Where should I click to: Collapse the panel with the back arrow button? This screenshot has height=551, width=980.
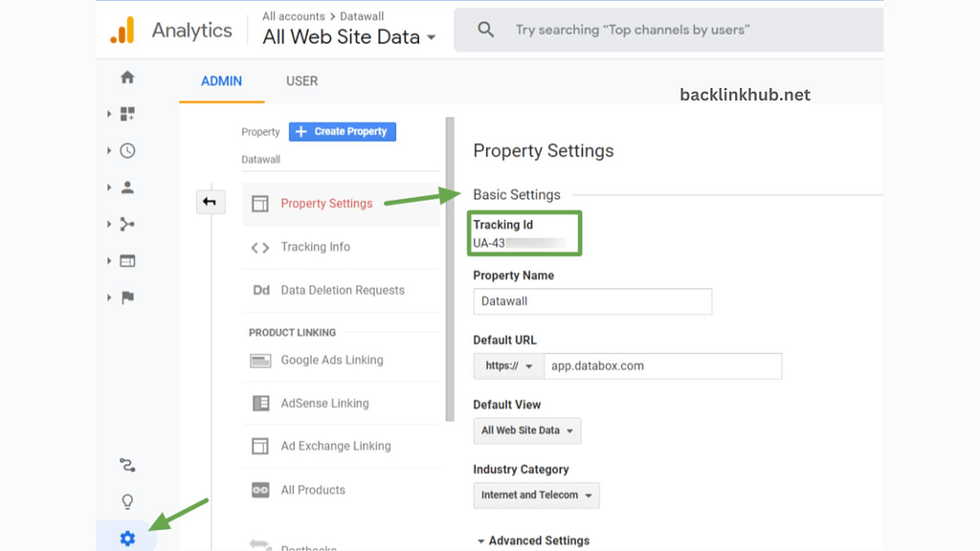point(211,202)
